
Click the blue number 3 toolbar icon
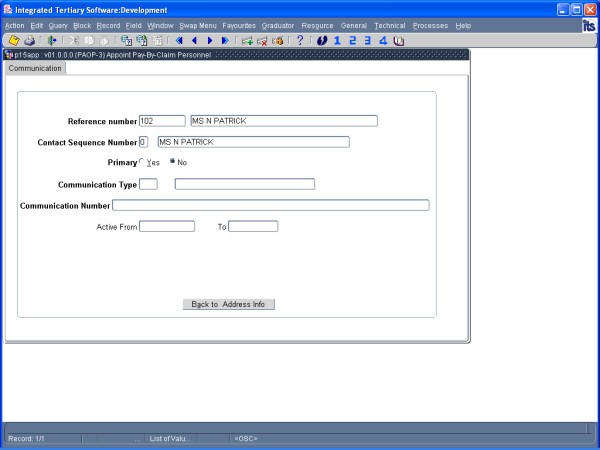[368, 41]
